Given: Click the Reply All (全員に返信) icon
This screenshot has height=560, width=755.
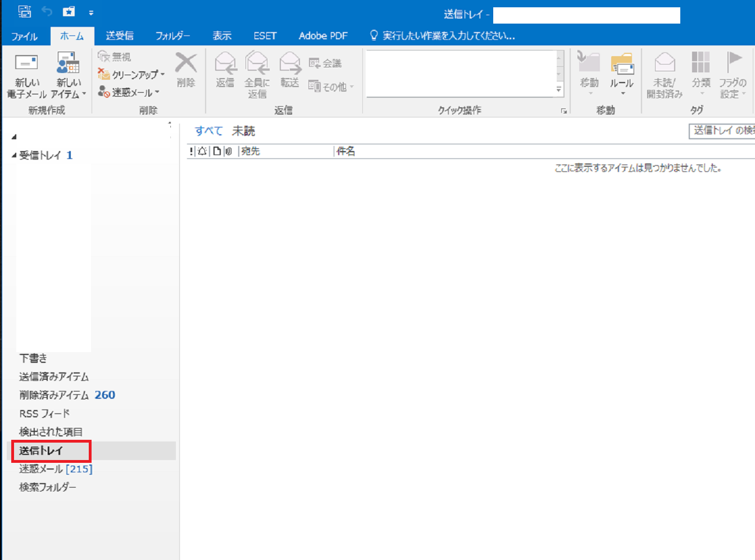Looking at the screenshot, I should (x=257, y=63).
